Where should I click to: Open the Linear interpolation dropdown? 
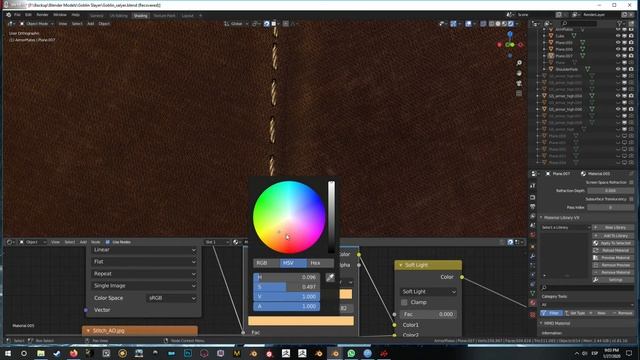coord(144,250)
